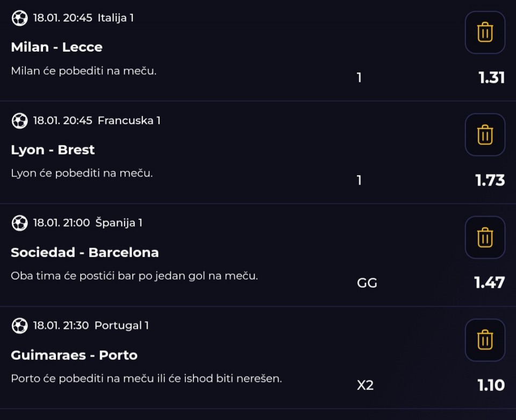Remove Lyon - Brest from the slip

[485, 135]
